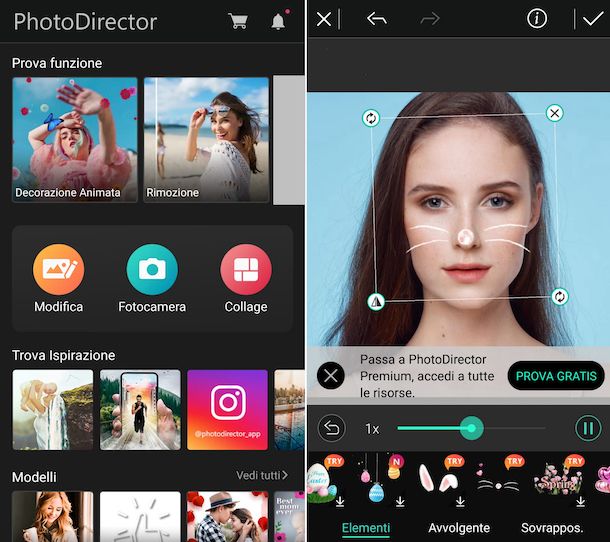
Task: Click the bottom-right rotate handle of the sticker
Action: point(559,296)
